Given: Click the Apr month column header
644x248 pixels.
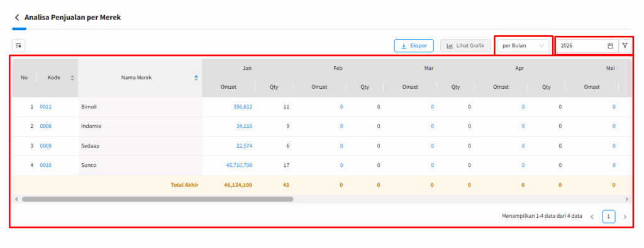Looking at the screenshot, I should [519, 68].
